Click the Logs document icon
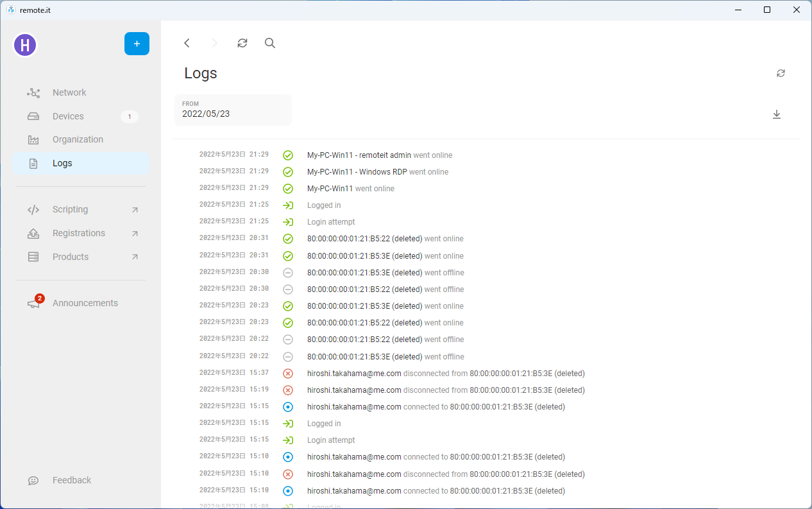Viewport: 812px width, 509px height. coord(33,164)
